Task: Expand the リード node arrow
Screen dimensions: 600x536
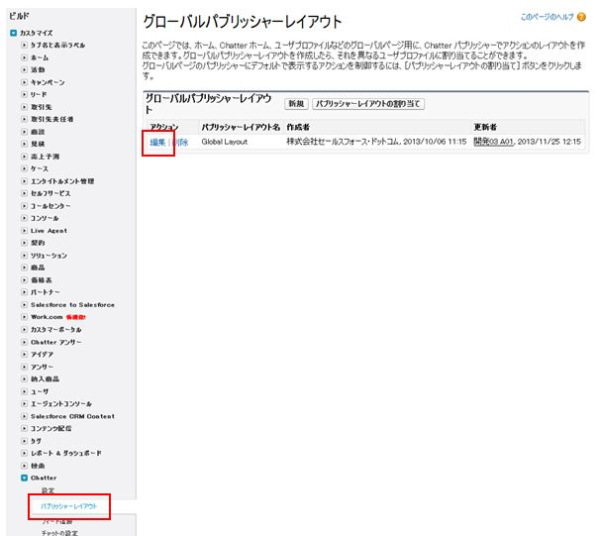Action: (x=24, y=94)
